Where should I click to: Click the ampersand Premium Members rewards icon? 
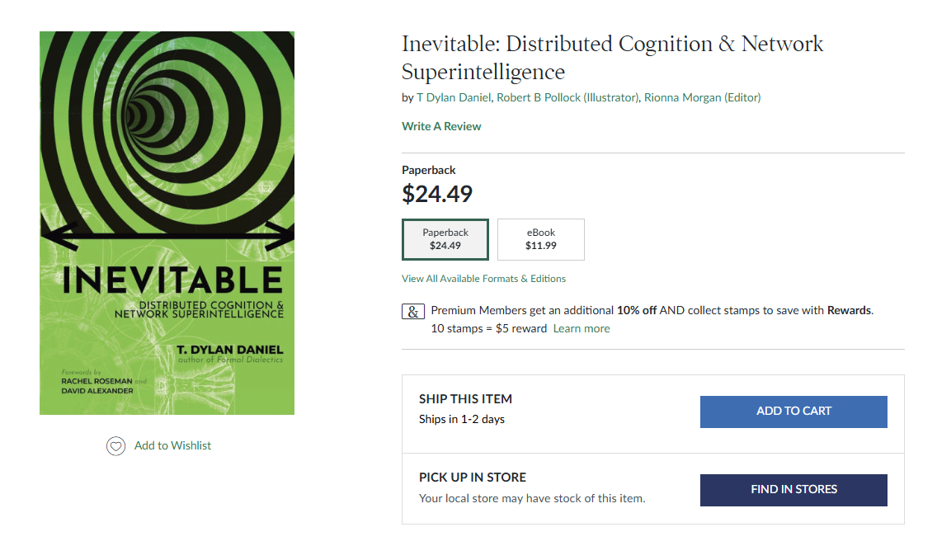click(x=413, y=312)
